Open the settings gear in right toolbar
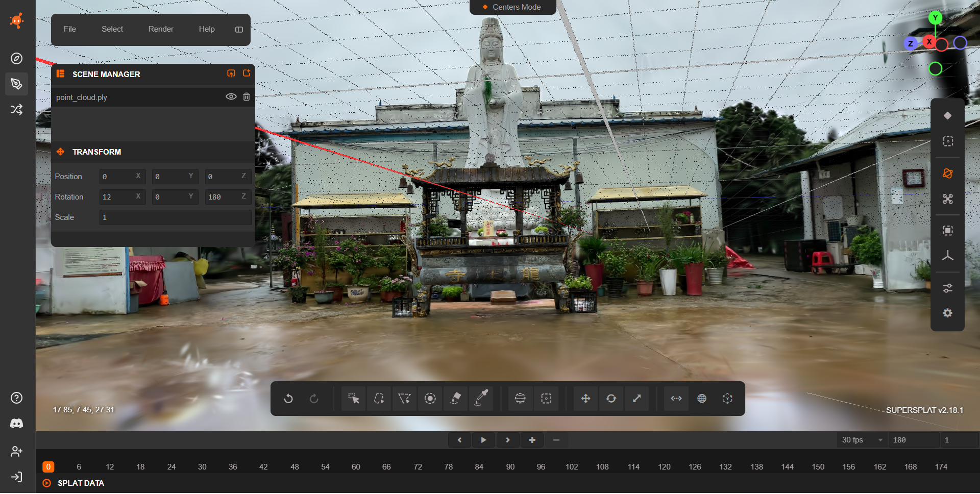This screenshot has height=494, width=980. pyautogui.click(x=948, y=313)
